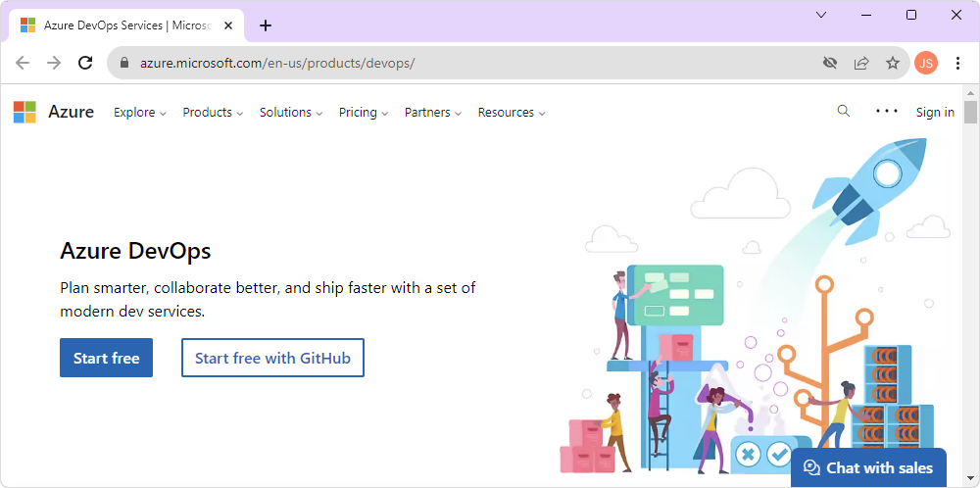Open the JS profile avatar
The image size is (980, 488).
pos(926,63)
